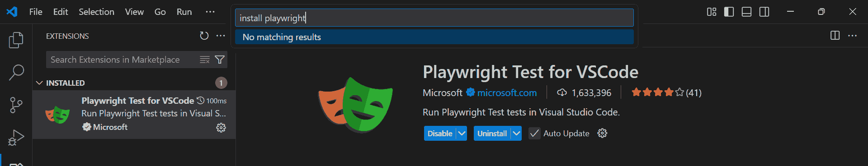Select the No matching results row

434,37
